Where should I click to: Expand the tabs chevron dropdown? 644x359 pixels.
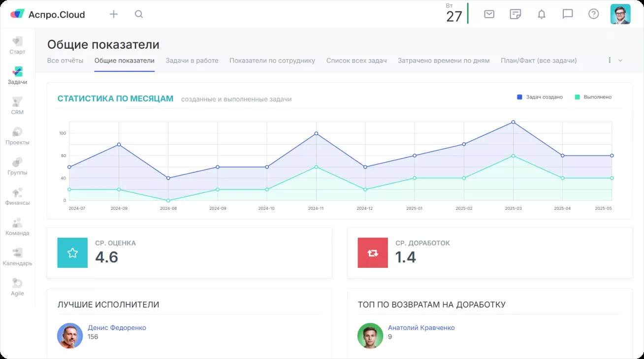(620, 61)
